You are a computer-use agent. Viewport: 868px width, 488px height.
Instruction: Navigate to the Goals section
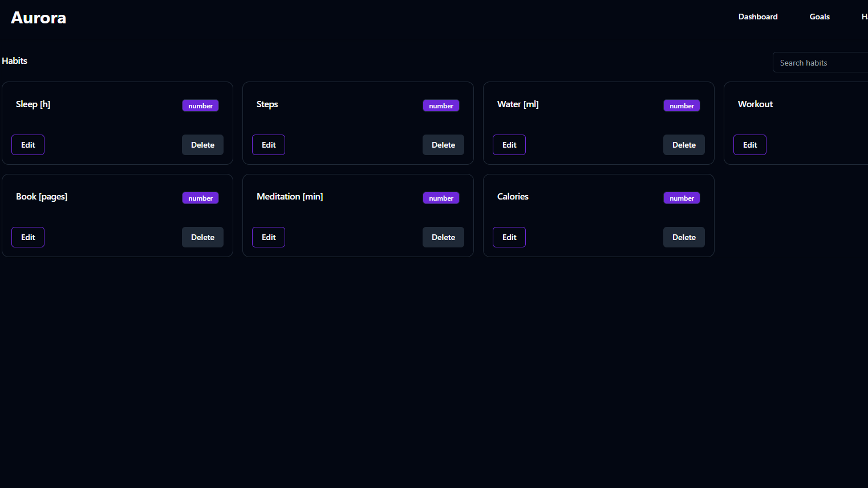coord(820,17)
